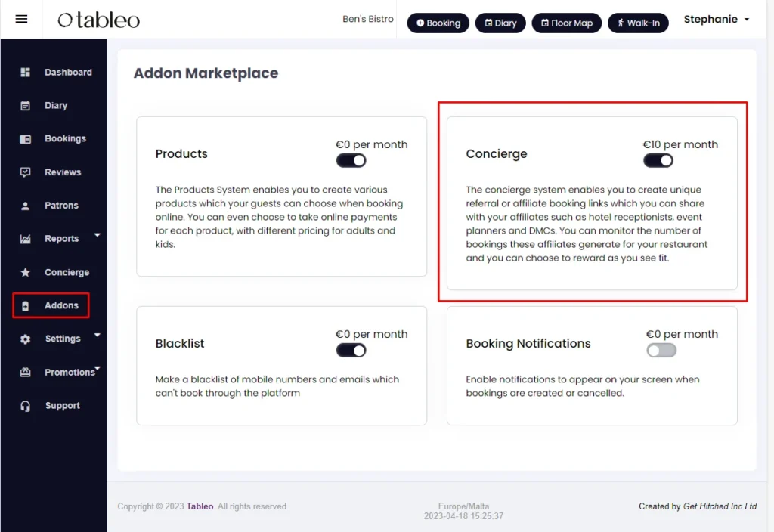Click the Promotions gift icon
The image size is (774, 532).
tap(25, 373)
